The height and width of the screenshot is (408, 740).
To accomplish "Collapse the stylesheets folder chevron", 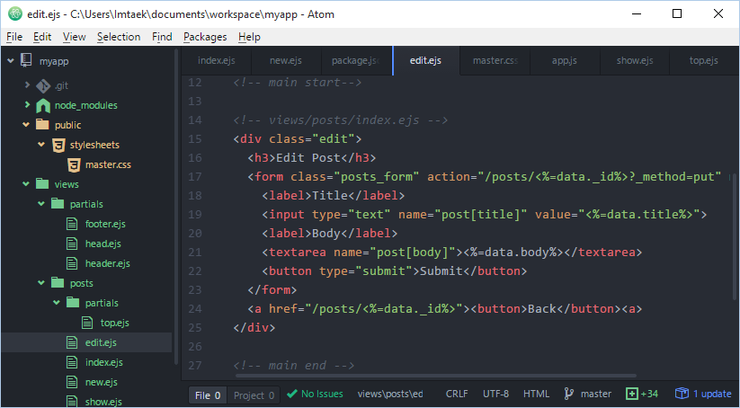I will point(42,145).
